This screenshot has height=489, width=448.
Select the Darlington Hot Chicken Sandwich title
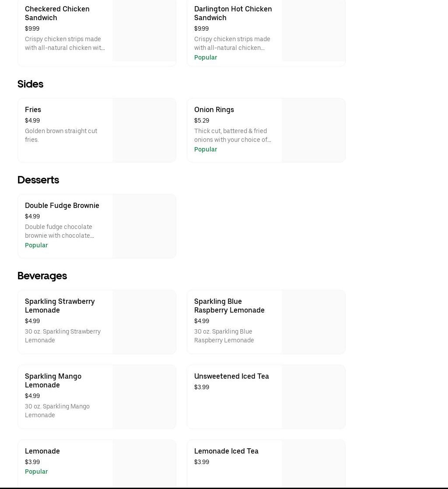click(233, 13)
